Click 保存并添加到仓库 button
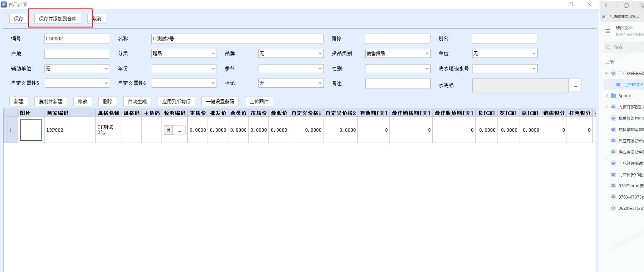 pyautogui.click(x=57, y=19)
